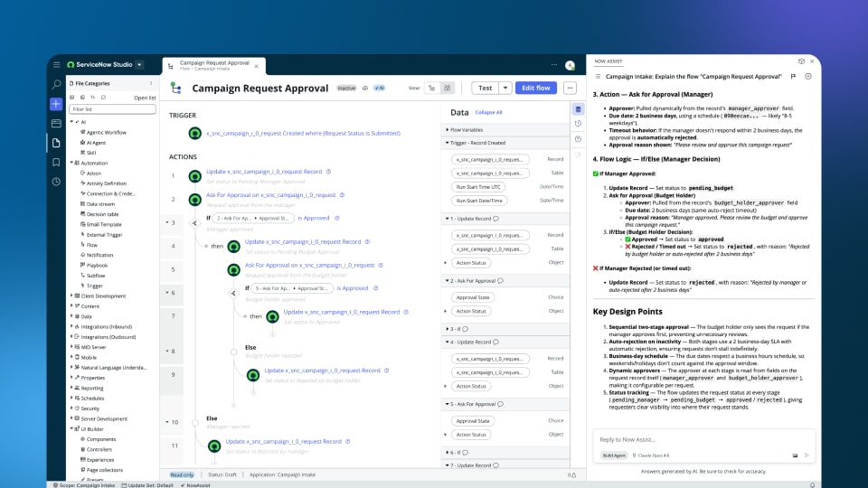Switch to diagram view layout toggle
868x488 pixels.
tap(448, 88)
